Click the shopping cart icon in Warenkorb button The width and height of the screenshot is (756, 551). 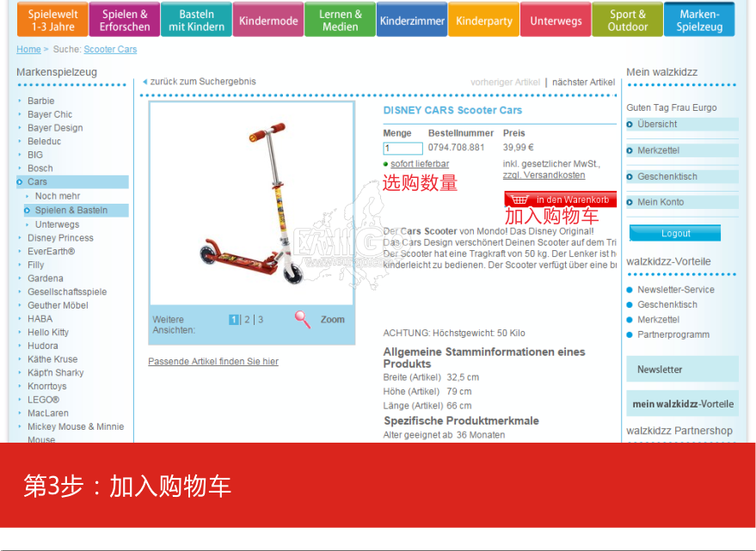coord(519,199)
